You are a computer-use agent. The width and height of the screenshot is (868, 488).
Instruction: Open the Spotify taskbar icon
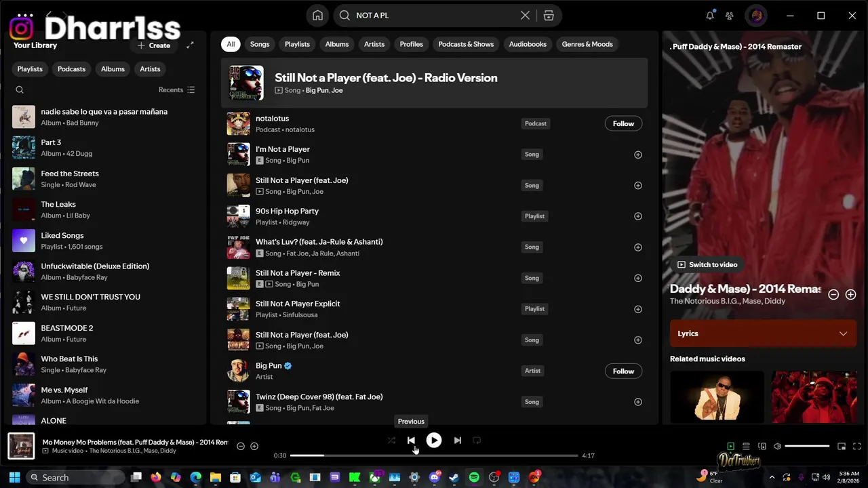click(474, 477)
